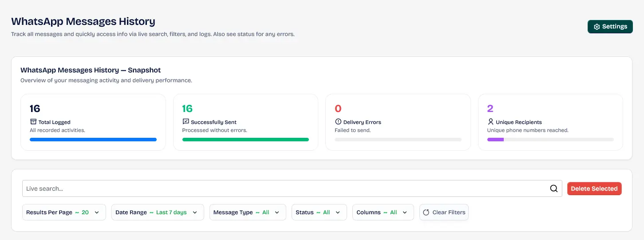Click the purple Unique Recipients count 2
Image resolution: width=644 pixels, height=240 pixels.
click(x=490, y=108)
